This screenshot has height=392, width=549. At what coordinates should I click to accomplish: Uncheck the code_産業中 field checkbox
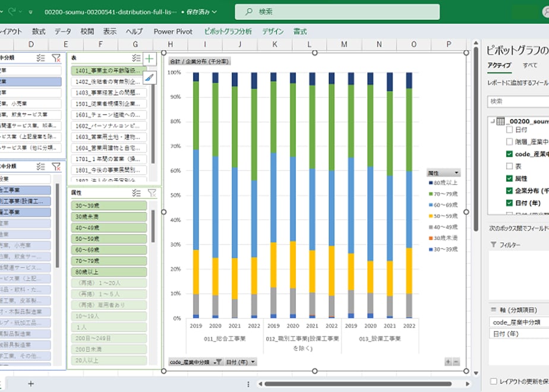click(509, 154)
